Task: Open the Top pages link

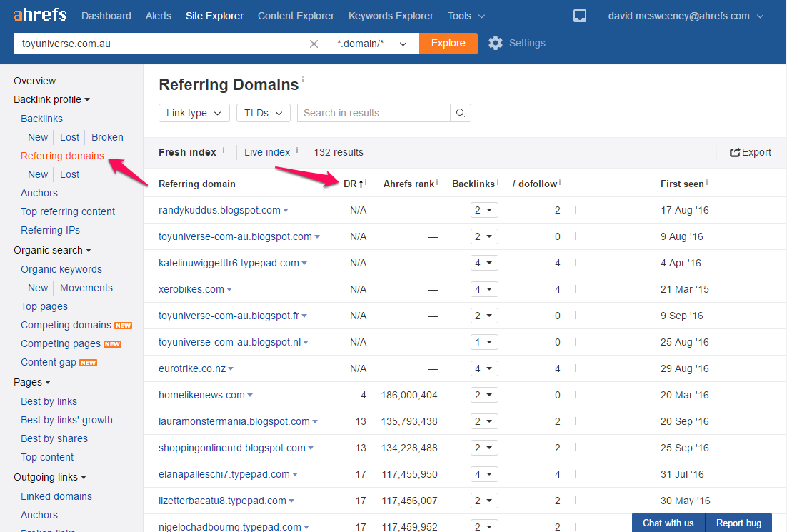Action: pyautogui.click(x=44, y=306)
